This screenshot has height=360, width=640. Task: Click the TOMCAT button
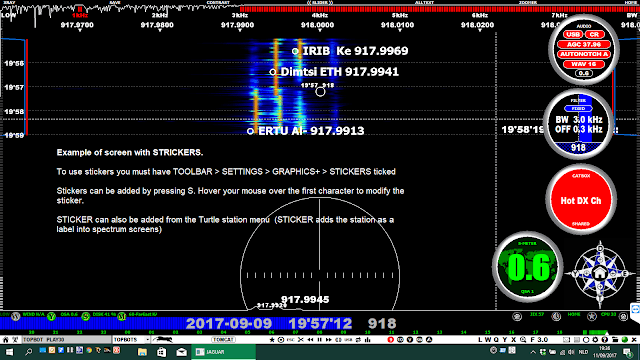coord(223,340)
